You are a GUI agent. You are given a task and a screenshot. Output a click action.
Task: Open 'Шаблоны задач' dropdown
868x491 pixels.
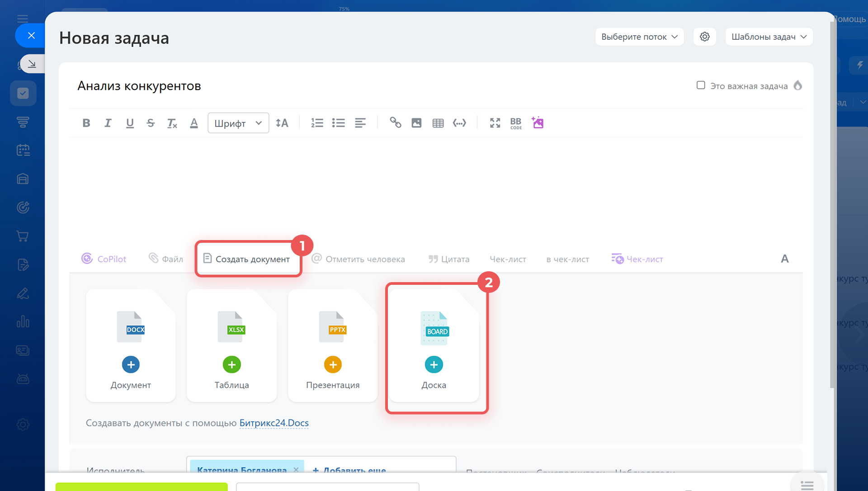[769, 37]
